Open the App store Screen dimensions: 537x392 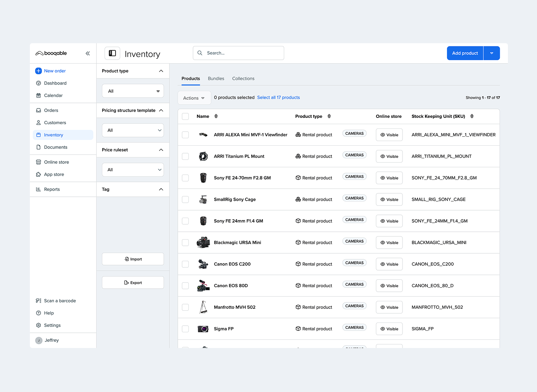tap(54, 174)
